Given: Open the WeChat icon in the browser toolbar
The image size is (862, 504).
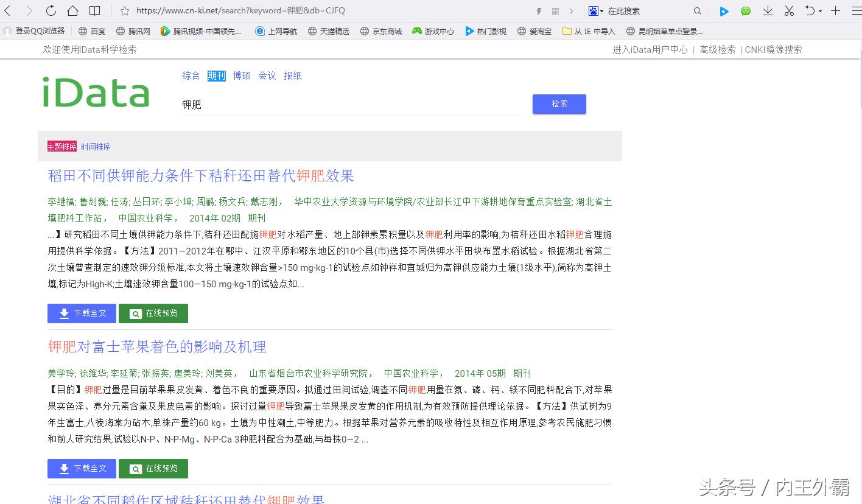Looking at the screenshot, I should tap(746, 10).
